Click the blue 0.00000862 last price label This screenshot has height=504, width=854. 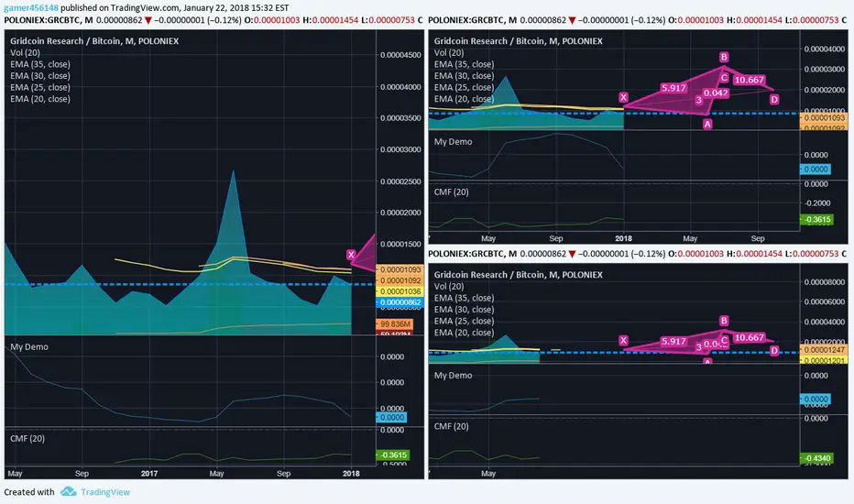coord(400,302)
